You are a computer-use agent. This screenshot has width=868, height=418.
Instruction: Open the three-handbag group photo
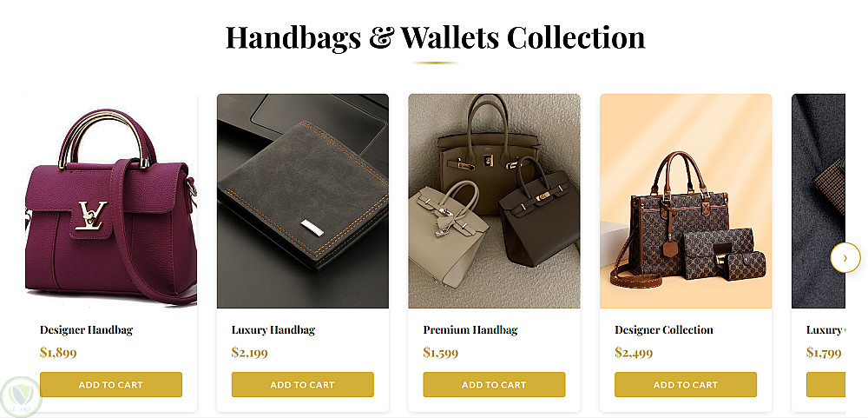point(494,201)
